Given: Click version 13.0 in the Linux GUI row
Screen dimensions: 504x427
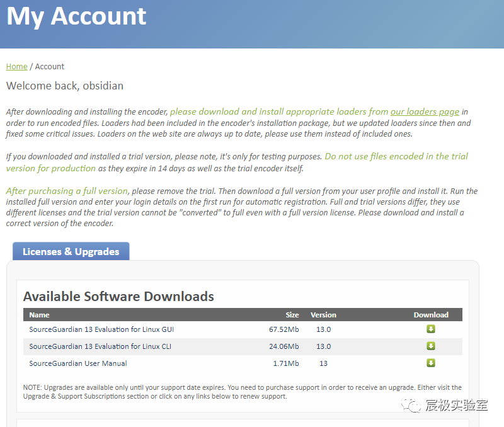Looking at the screenshot, I should pos(323,329).
